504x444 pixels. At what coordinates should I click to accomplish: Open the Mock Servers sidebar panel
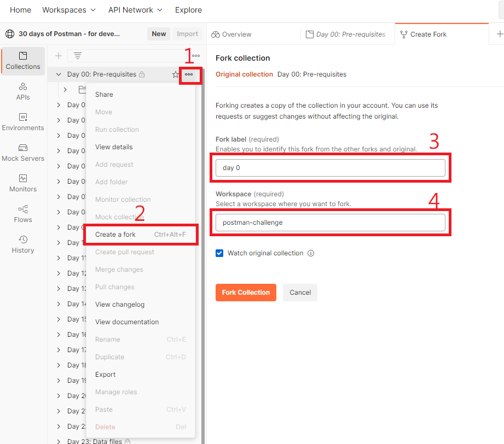23,153
